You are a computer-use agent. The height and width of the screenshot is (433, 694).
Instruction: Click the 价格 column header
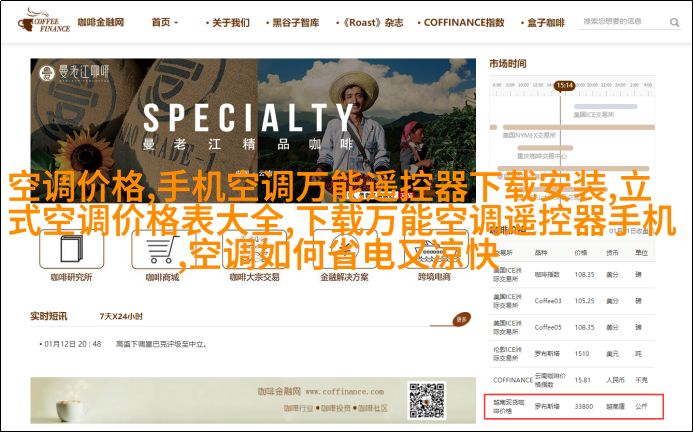tap(581, 253)
